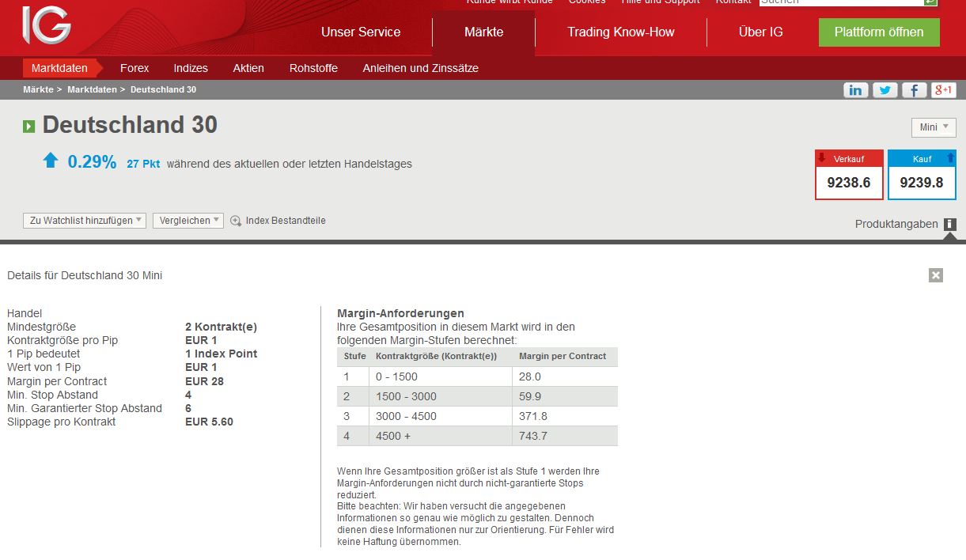966x560 pixels.
Task: Close the Deutschland 30 Mini details panel
Action: click(x=936, y=275)
